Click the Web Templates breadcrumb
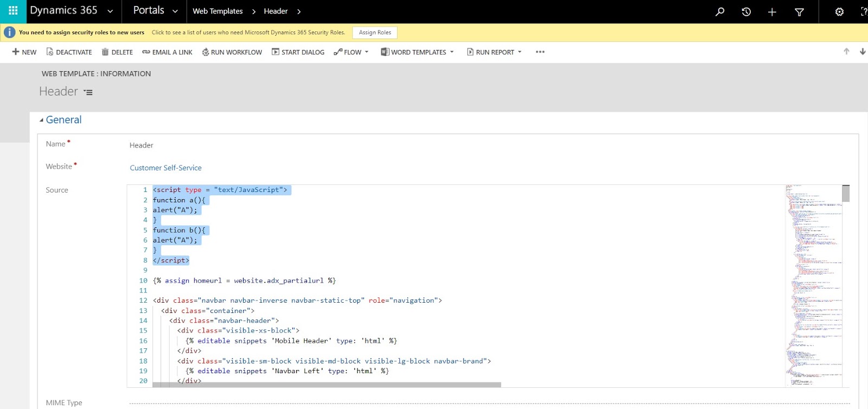Screen dimensions: 868x409 click(218, 11)
